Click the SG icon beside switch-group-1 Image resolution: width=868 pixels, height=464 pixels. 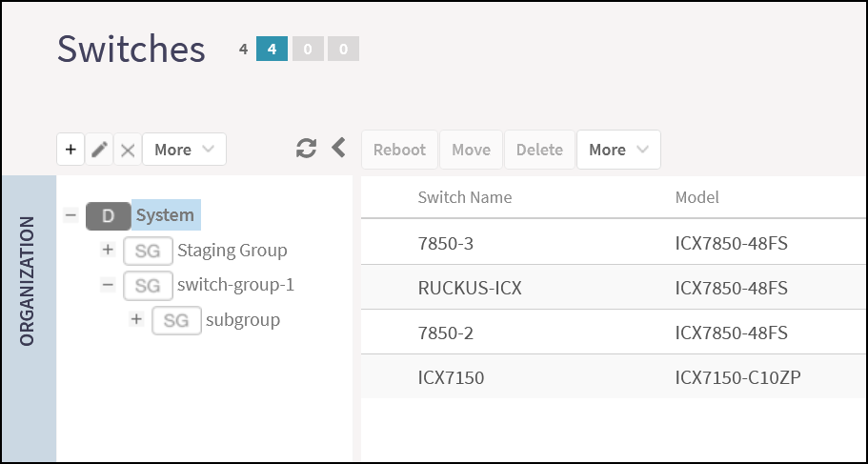click(x=148, y=286)
